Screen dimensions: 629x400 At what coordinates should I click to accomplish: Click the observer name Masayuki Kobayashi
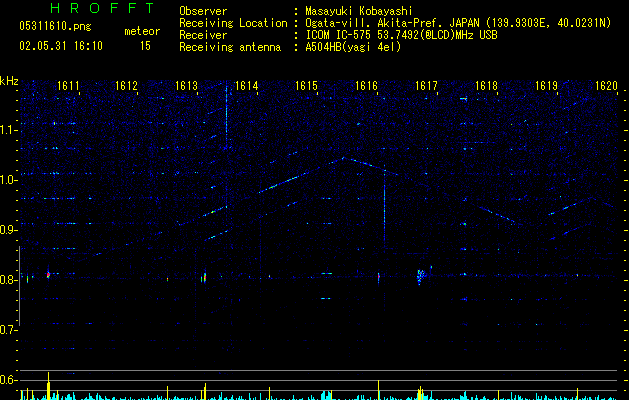point(359,11)
